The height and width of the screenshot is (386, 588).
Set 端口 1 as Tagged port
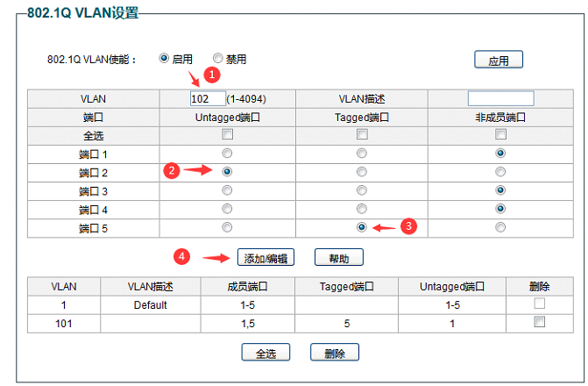[362, 153]
